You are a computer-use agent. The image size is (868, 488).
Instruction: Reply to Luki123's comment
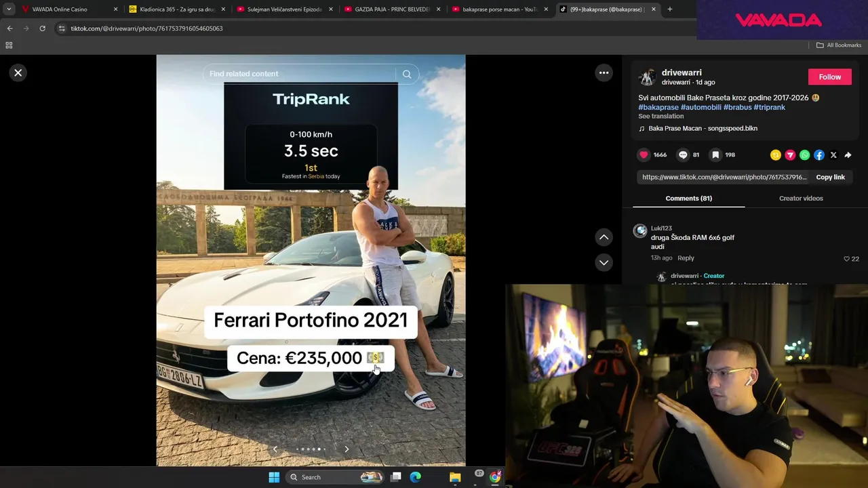click(x=686, y=258)
